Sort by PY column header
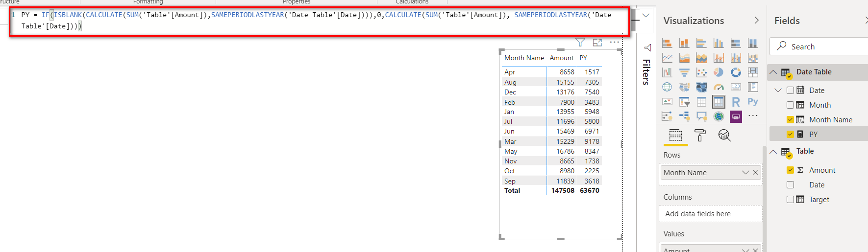This screenshot has height=252, width=868. click(x=583, y=58)
